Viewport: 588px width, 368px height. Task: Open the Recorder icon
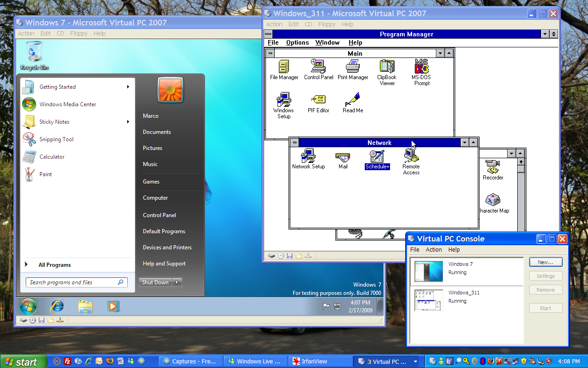point(493,169)
